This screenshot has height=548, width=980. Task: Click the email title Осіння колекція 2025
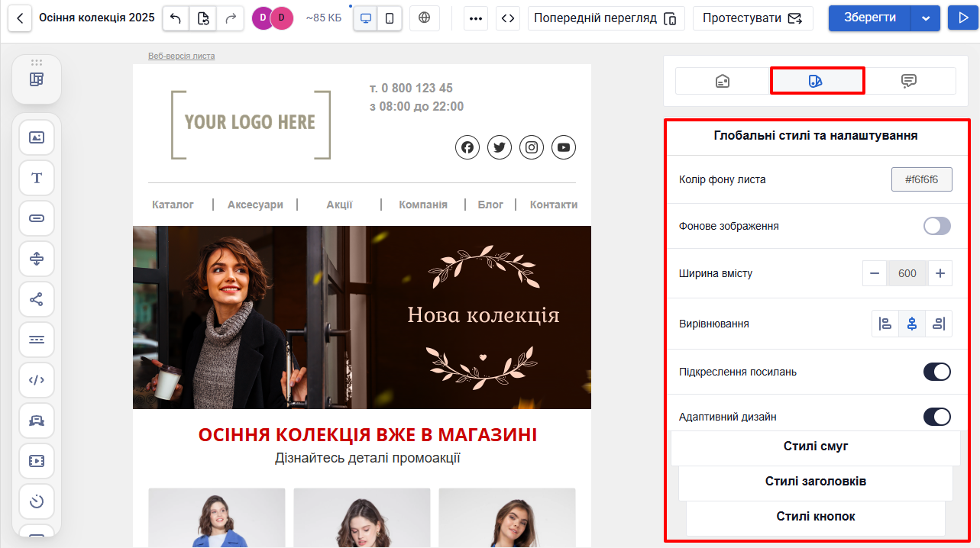(x=96, y=18)
